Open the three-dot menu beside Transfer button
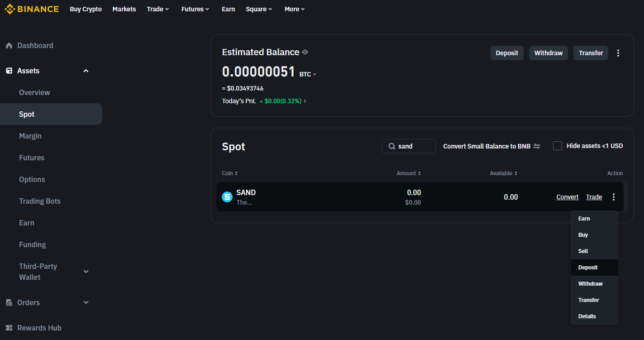644x340 pixels. click(x=618, y=53)
